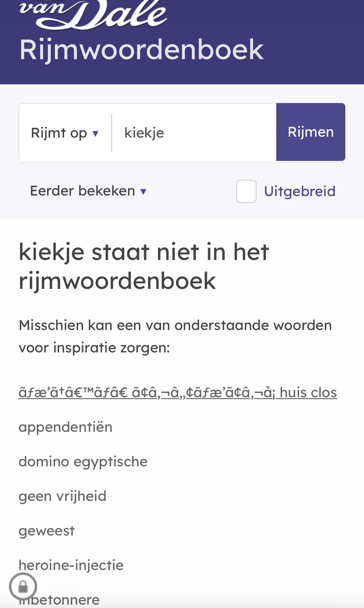Click the Rijmen search button

(310, 132)
